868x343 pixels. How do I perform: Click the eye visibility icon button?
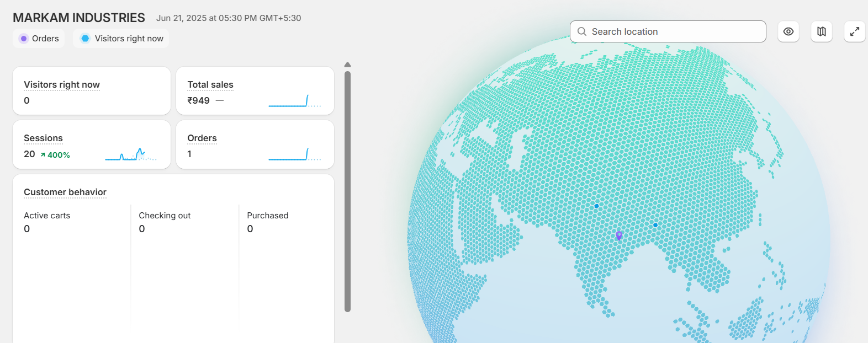(x=788, y=31)
